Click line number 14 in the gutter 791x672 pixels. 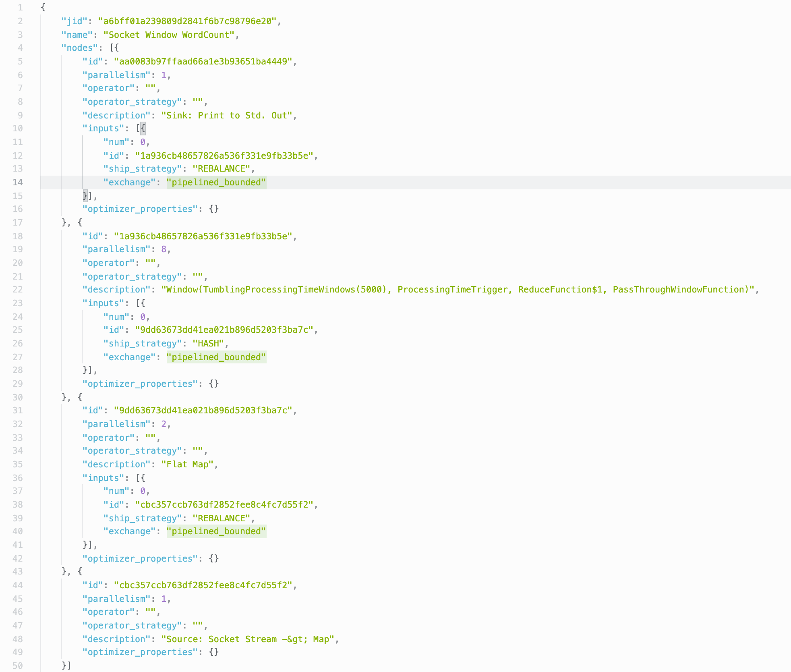click(17, 183)
